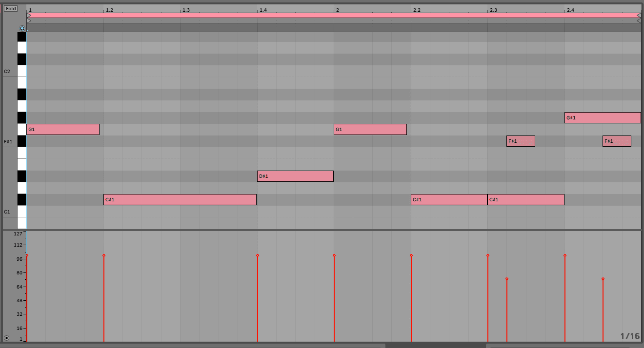Click the C2 piano key label
644x348 pixels.
(7, 72)
